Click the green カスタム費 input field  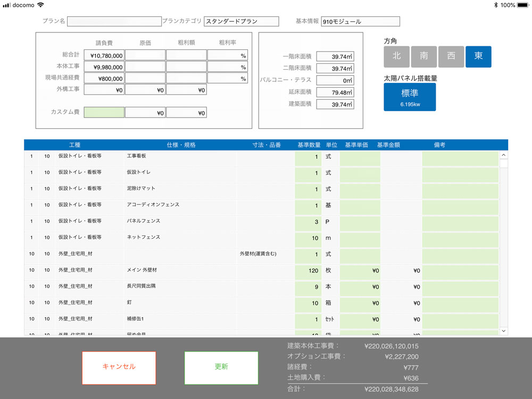pyautogui.click(x=104, y=113)
